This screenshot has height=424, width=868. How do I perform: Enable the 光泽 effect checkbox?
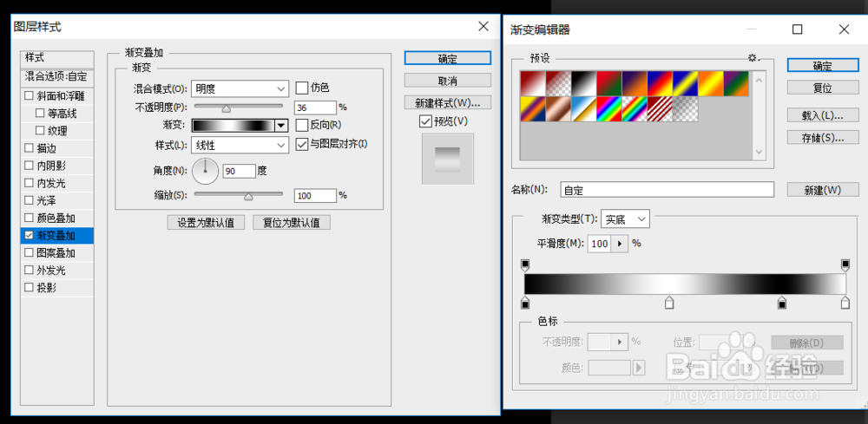29,200
